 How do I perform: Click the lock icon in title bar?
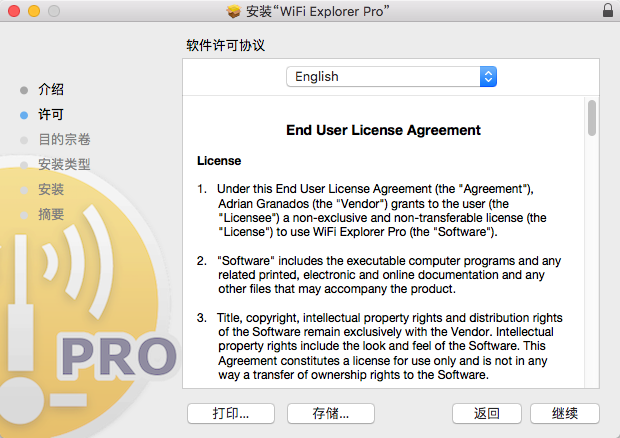coord(608,10)
